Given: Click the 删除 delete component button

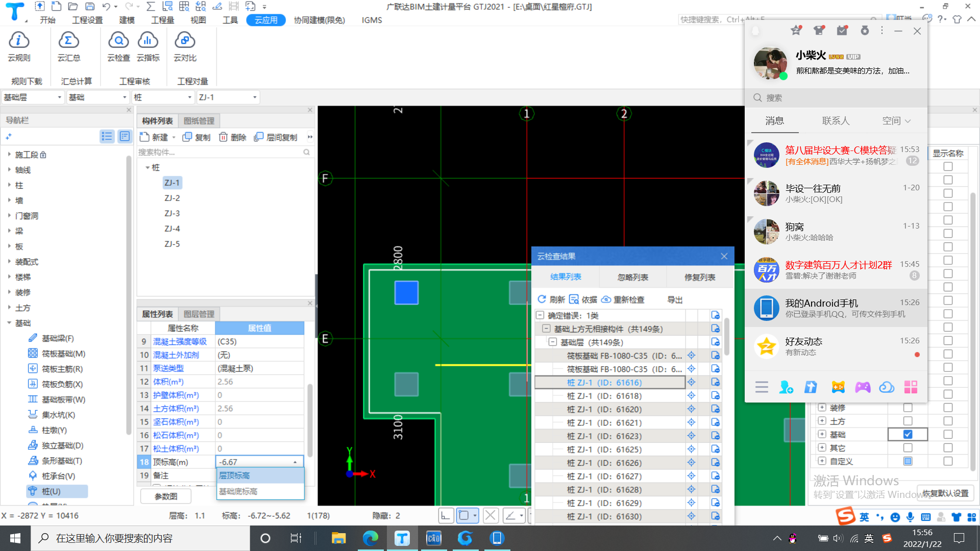Looking at the screenshot, I should (233, 137).
